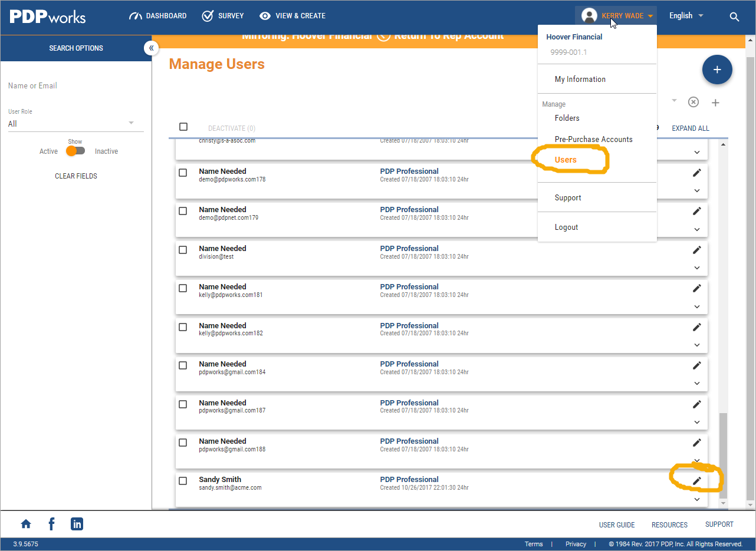Expand the pdpworks@gmail.com184 user row
This screenshot has width=756, height=551.
tap(697, 384)
